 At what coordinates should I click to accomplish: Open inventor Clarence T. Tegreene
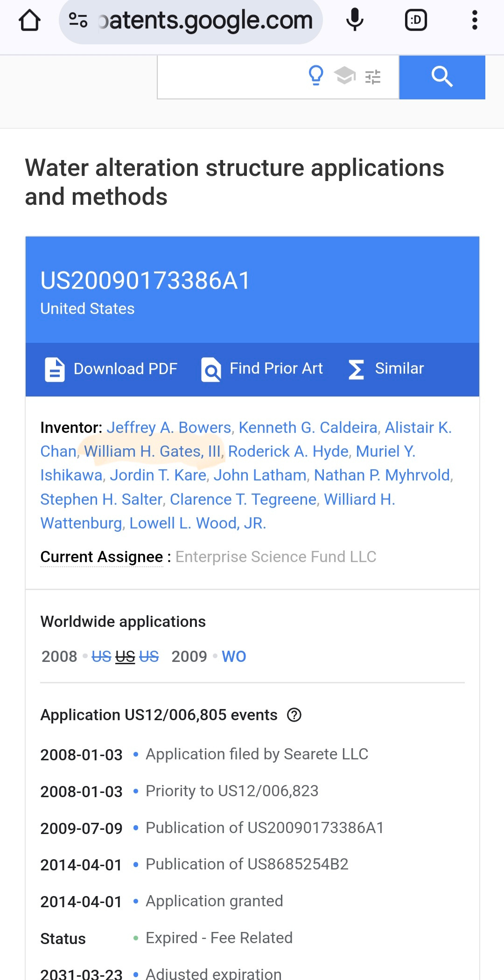coord(243,499)
